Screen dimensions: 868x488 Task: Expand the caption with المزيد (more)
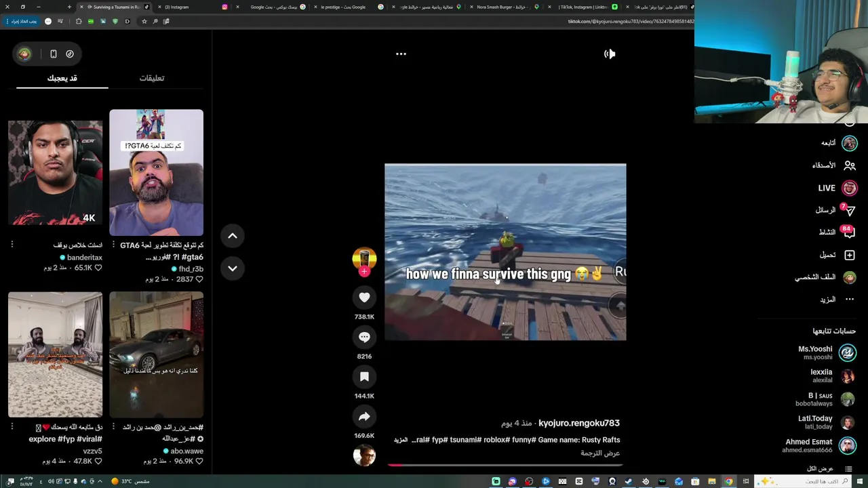click(401, 440)
